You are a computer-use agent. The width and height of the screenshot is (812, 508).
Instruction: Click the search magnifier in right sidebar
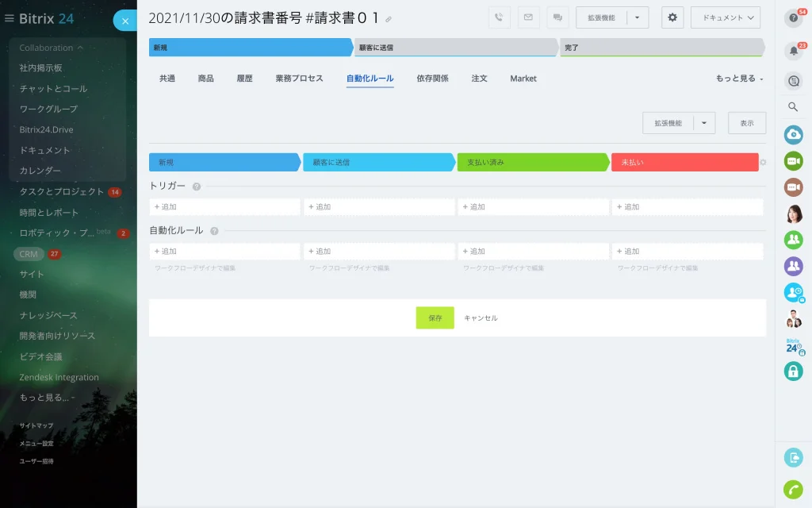793,107
